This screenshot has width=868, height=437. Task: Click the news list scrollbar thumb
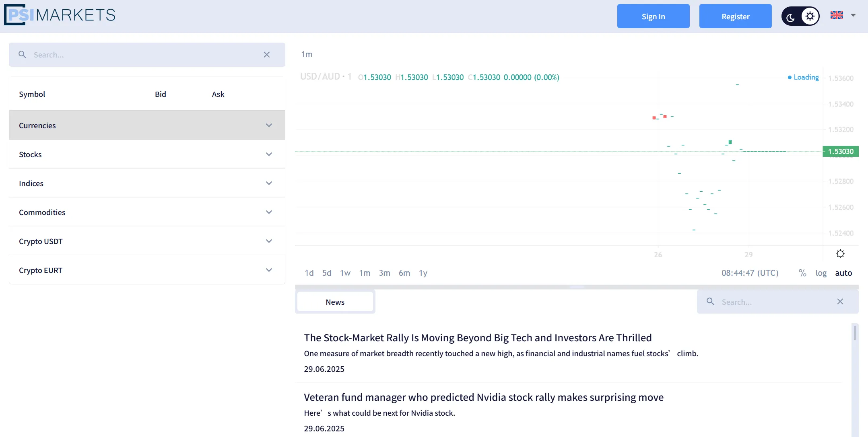click(855, 333)
